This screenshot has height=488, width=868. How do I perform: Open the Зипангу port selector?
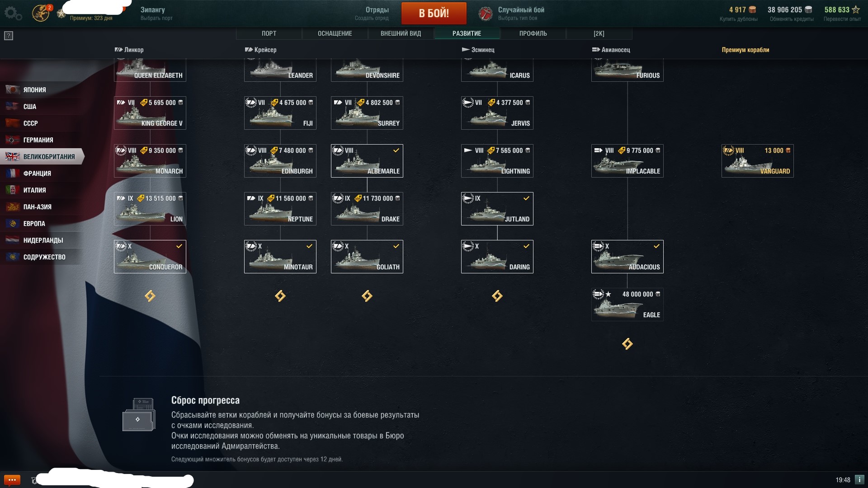[x=156, y=13]
